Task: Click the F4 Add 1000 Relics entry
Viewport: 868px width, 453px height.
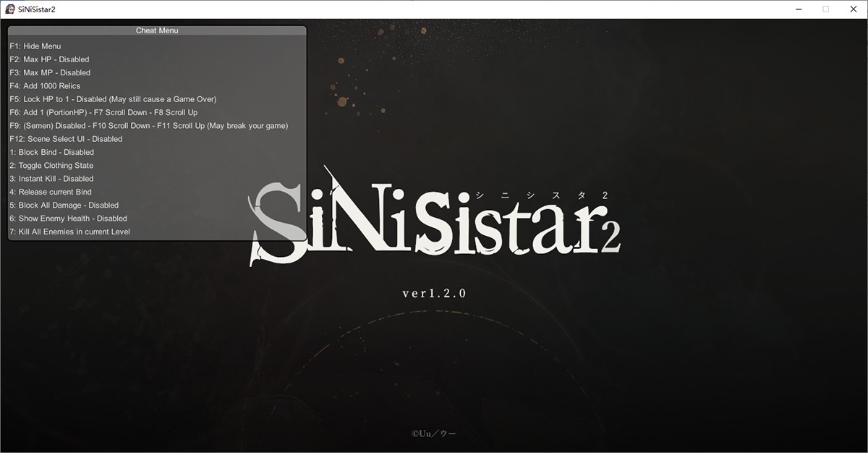Action: pos(45,86)
